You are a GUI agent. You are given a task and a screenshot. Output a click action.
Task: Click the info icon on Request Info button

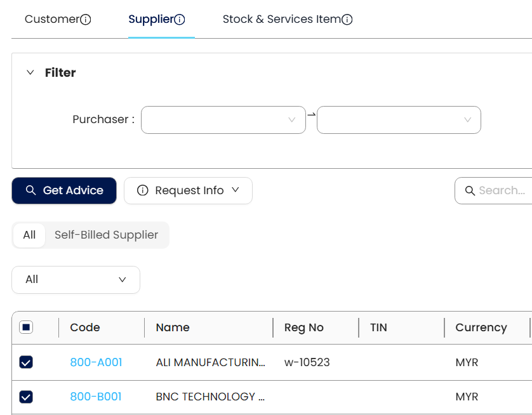coord(143,191)
